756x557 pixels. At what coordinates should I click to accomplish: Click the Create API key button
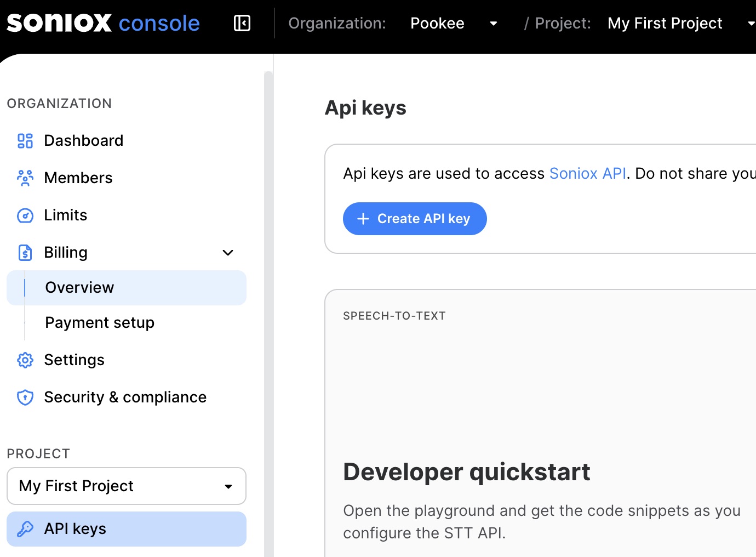(415, 219)
